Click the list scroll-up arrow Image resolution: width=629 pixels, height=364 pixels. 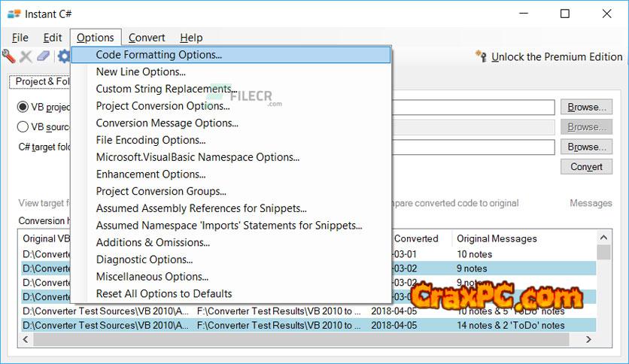603,238
